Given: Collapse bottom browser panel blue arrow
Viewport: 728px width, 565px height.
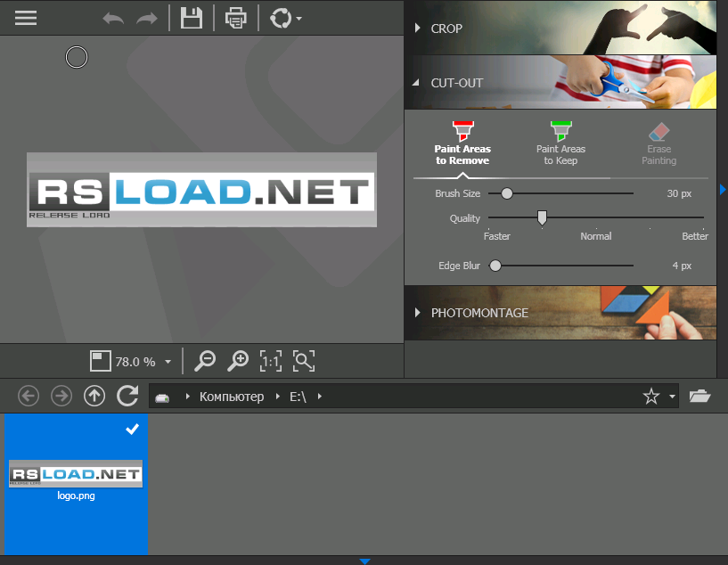Looking at the screenshot, I should [x=365, y=561].
